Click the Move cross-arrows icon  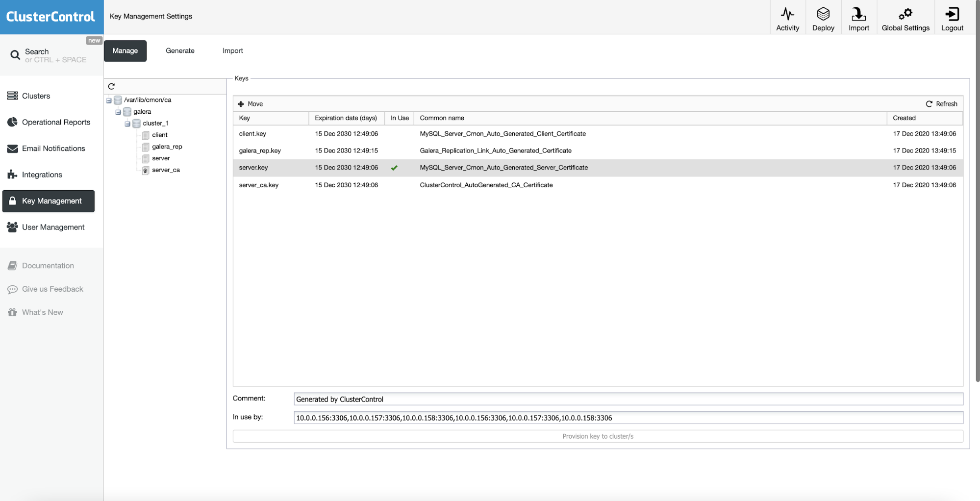click(x=241, y=104)
